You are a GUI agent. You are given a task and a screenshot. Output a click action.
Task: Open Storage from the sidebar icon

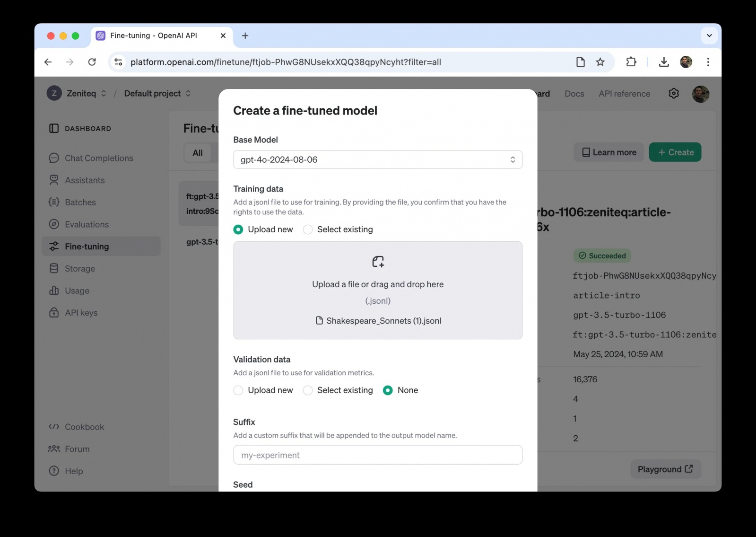(54, 269)
